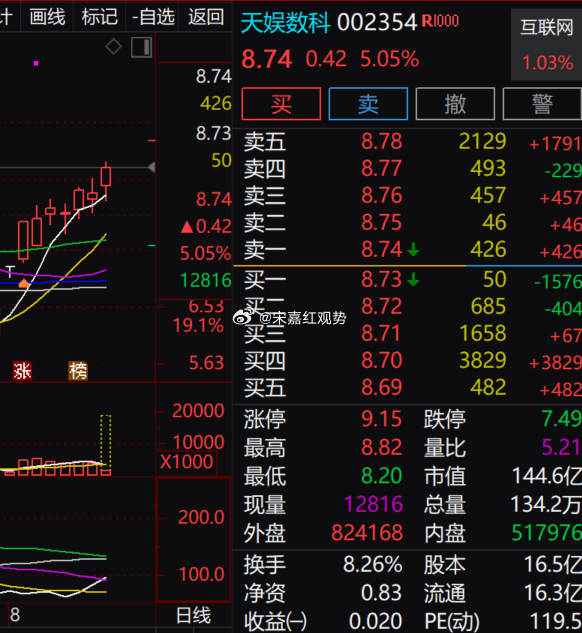
Task: Click the magenta square marker on chart
Action: coord(36,63)
